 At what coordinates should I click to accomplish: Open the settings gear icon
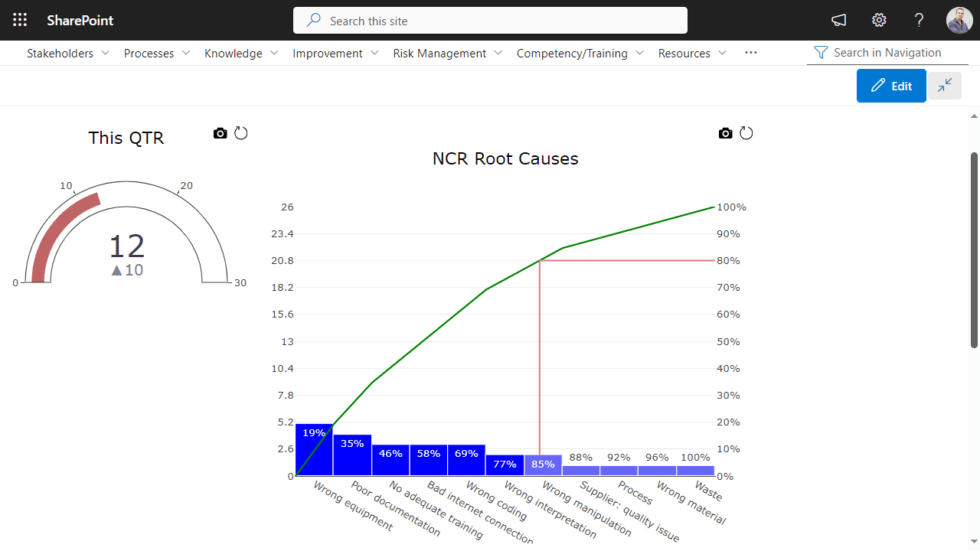879,20
